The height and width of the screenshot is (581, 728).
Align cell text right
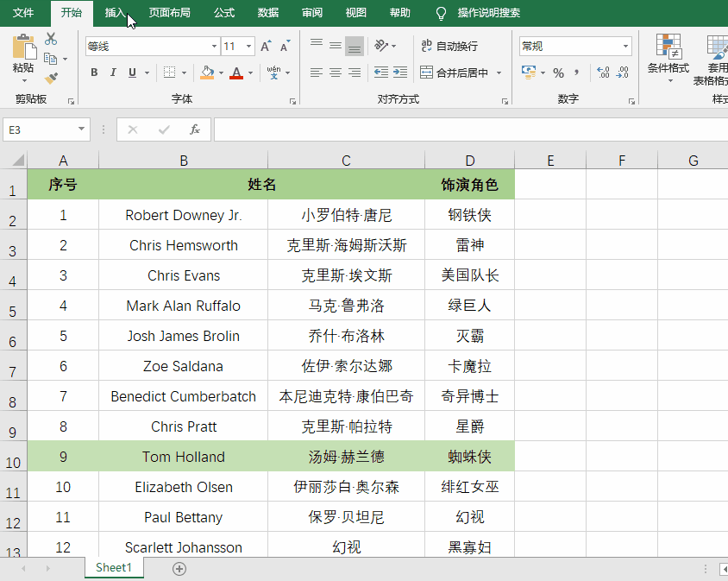[355, 73]
